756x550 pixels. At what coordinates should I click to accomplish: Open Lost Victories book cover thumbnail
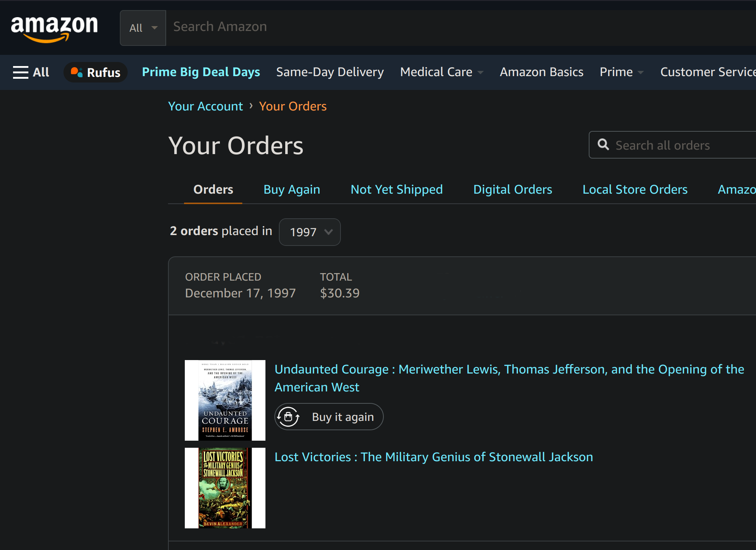click(x=225, y=488)
